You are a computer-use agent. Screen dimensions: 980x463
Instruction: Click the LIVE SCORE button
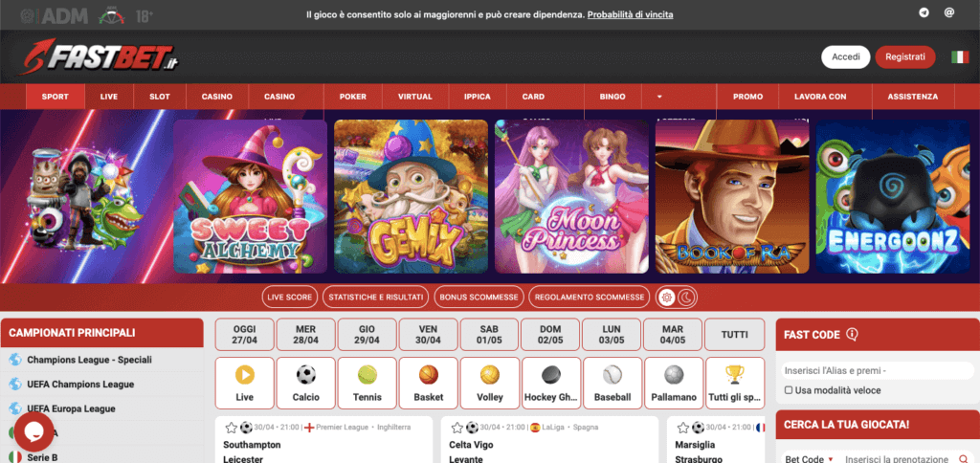pos(289,298)
